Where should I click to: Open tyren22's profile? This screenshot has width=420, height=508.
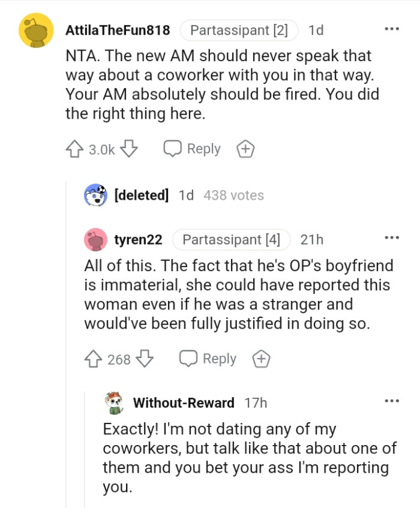coord(139,239)
